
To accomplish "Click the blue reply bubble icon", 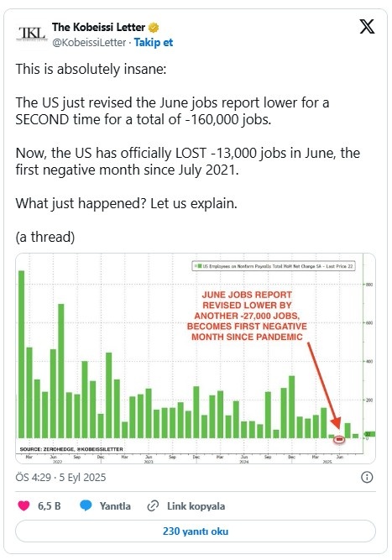I will [x=86, y=505].
